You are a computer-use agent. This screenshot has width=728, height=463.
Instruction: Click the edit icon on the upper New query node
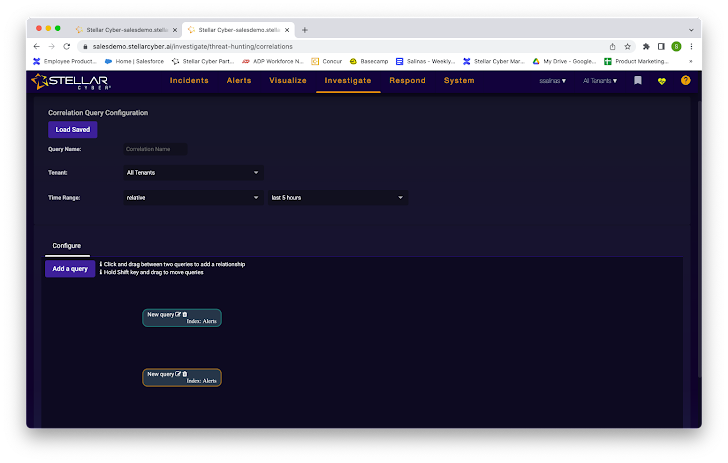pos(178,314)
